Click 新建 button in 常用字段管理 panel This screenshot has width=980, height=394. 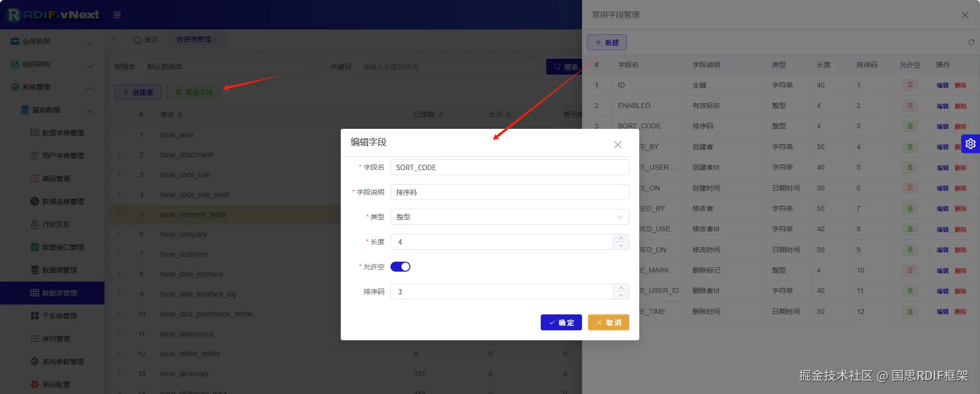[x=606, y=42]
